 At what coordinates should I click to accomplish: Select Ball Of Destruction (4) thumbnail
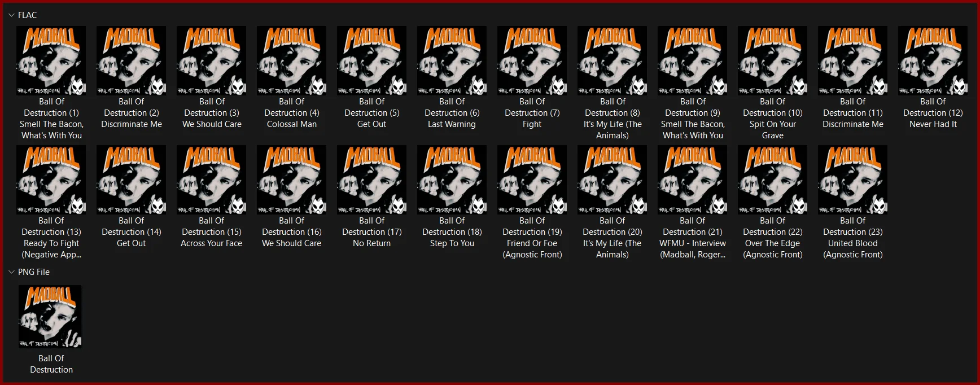(x=292, y=60)
